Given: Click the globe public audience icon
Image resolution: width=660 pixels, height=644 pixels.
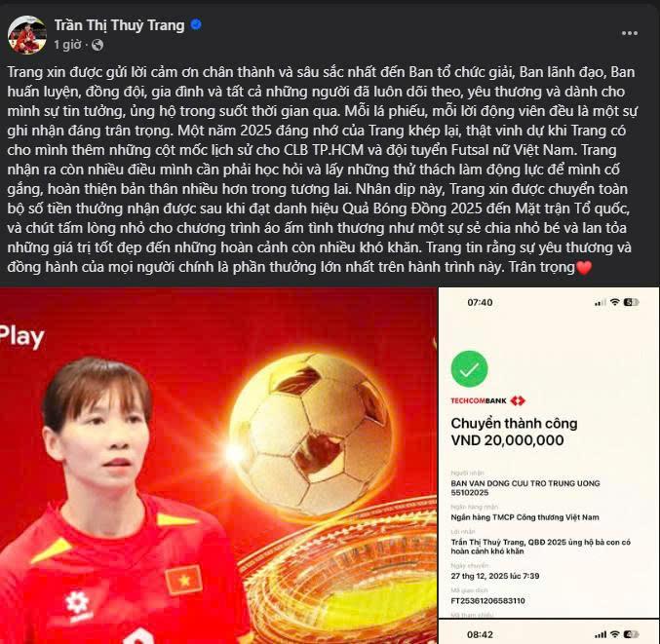Looking at the screenshot, I should click(97, 45).
